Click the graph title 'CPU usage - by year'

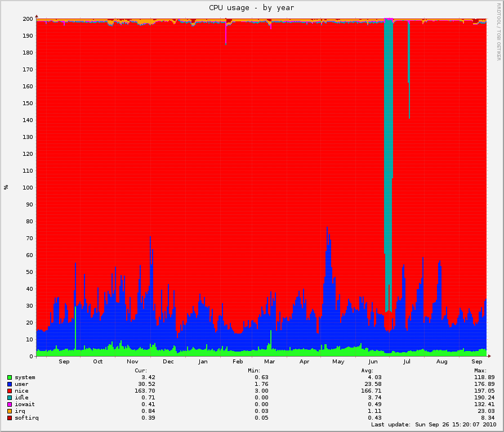pyautogui.click(x=251, y=8)
